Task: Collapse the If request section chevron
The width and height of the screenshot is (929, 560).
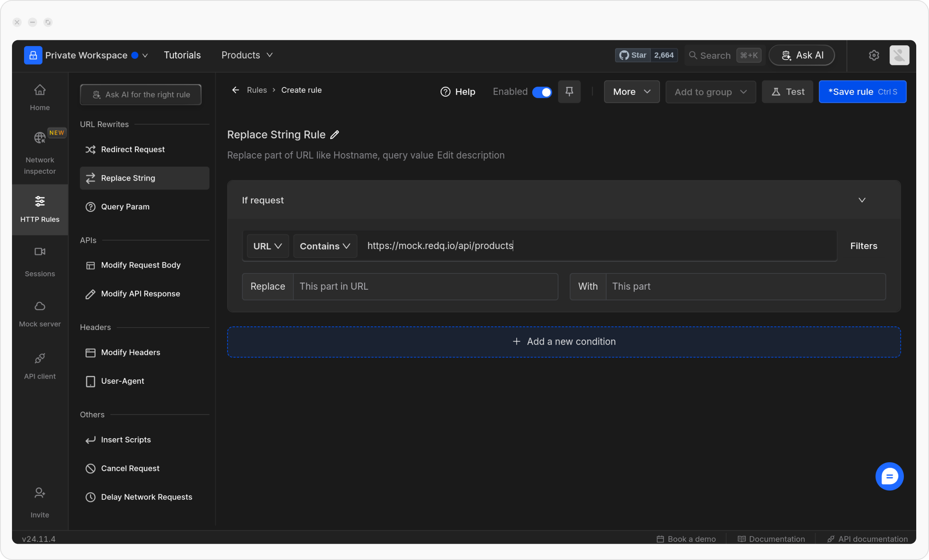Action: click(x=862, y=200)
